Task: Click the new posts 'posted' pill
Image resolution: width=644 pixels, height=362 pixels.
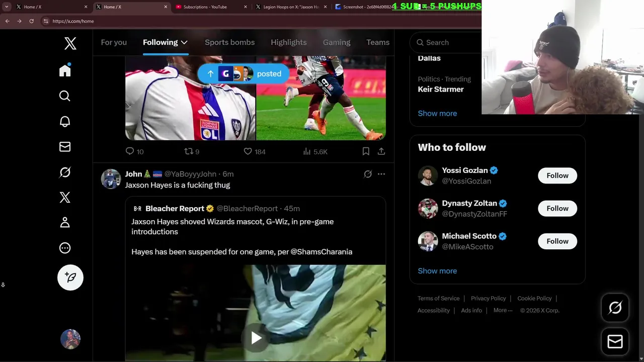Action: tap(244, 74)
